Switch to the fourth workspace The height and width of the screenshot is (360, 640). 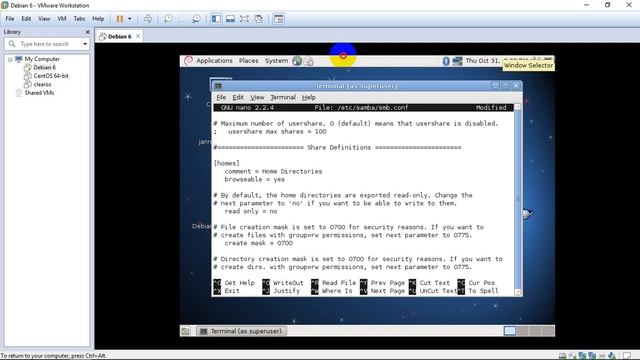click(548, 331)
